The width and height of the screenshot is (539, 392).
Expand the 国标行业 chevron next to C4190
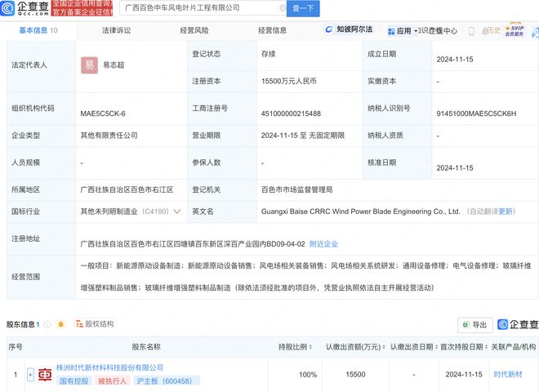pyautogui.click(x=177, y=212)
